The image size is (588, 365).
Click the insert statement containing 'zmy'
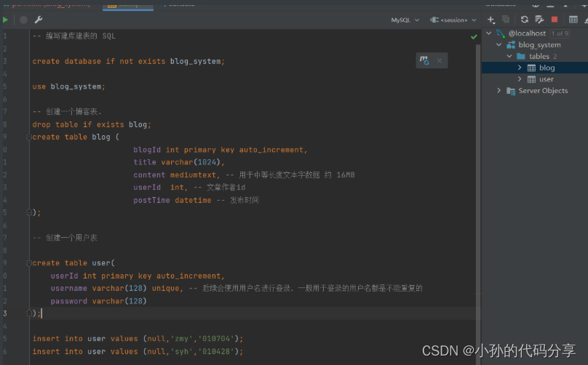[138, 339]
